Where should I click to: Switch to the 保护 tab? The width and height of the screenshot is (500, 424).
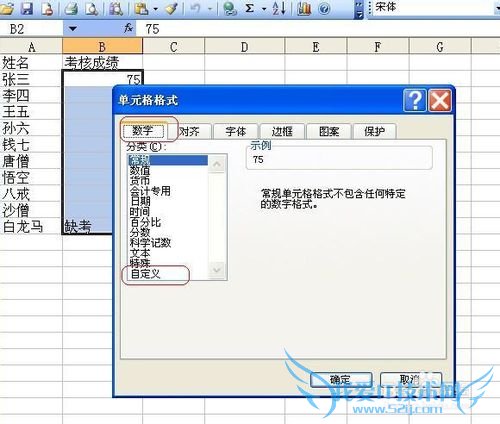(374, 131)
